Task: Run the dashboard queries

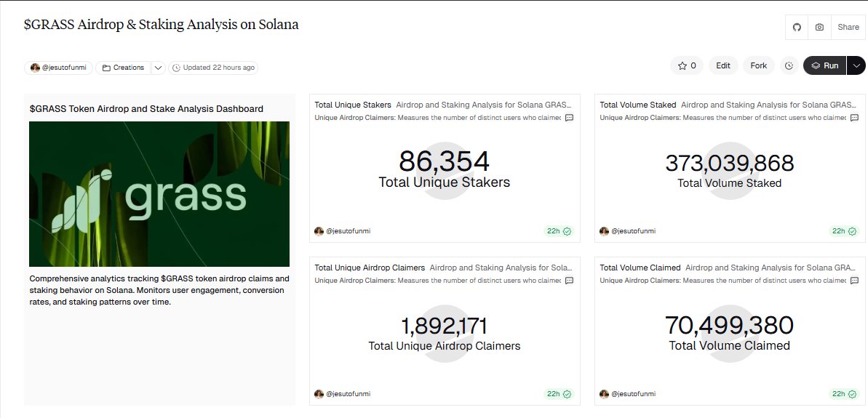Action: pyautogui.click(x=824, y=65)
